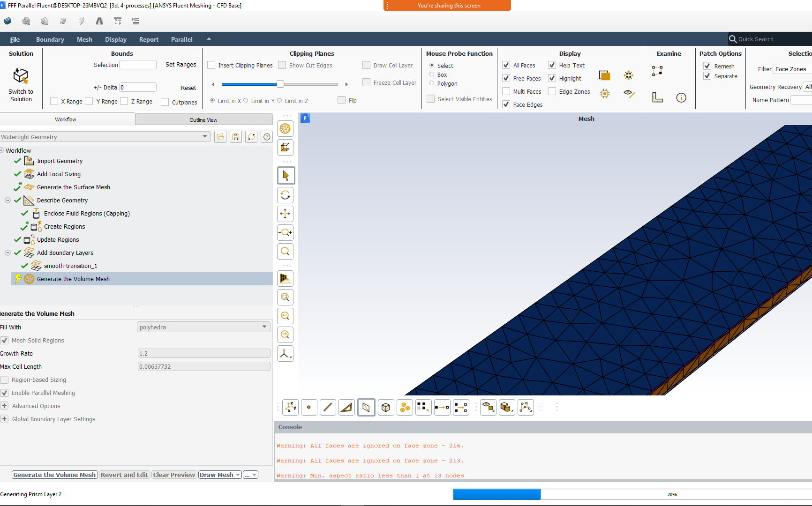812x506 pixels.
Task: Toggle the Face Edges checkbox
Action: [x=506, y=104]
